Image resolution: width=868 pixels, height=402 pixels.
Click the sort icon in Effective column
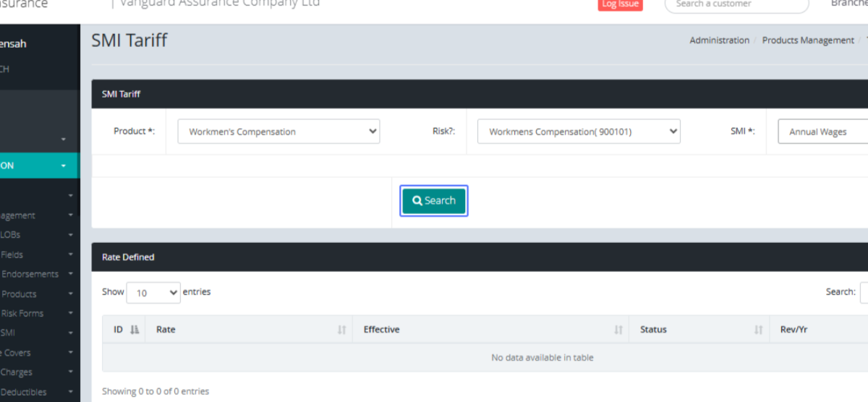[x=618, y=330]
